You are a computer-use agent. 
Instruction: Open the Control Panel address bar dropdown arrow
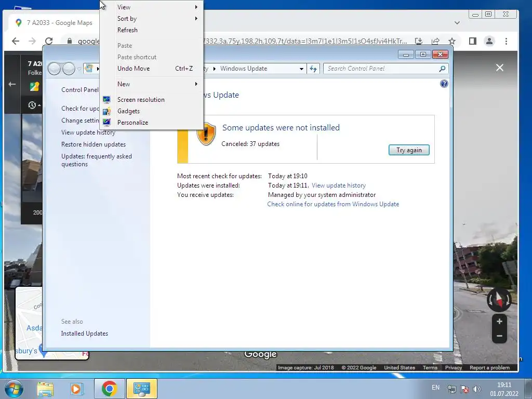[301, 69]
